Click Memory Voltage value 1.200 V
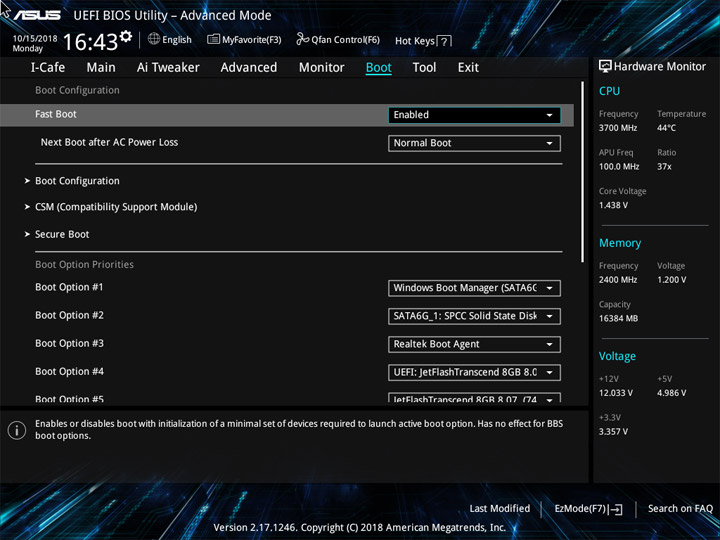This screenshot has height=540, width=720. (x=671, y=280)
